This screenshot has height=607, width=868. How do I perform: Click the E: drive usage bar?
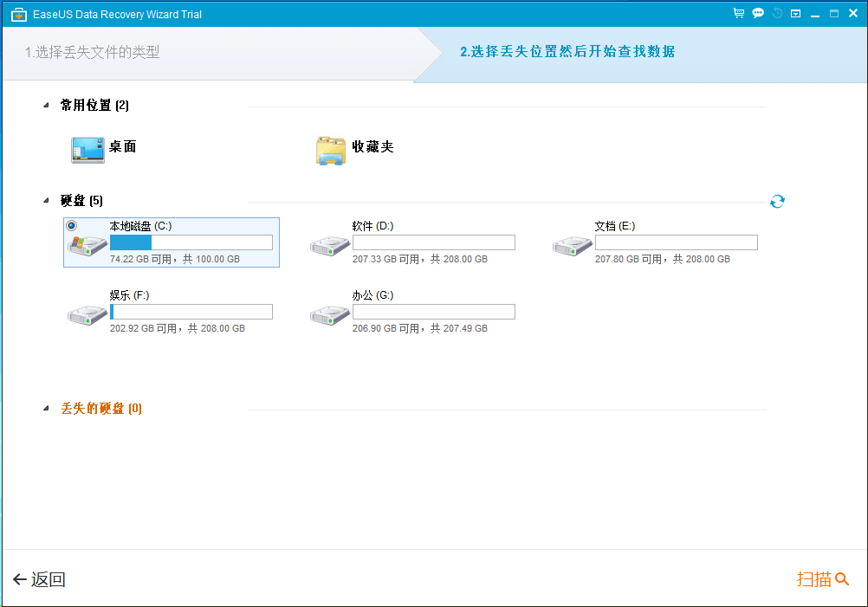(677, 242)
